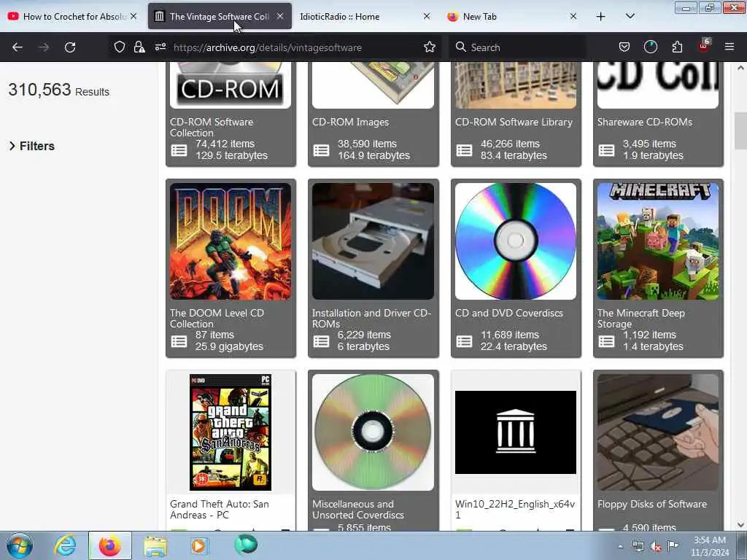
Task: Reload the archive.org page
Action: click(x=70, y=47)
